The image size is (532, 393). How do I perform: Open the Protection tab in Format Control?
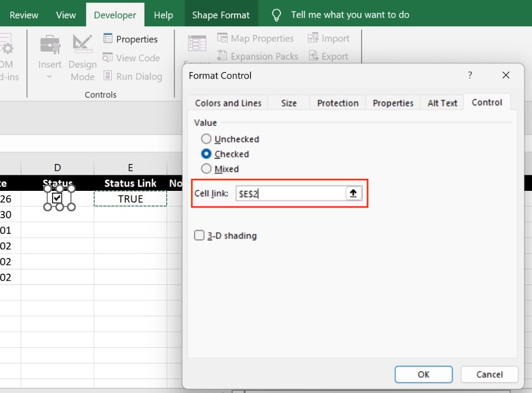pos(337,102)
